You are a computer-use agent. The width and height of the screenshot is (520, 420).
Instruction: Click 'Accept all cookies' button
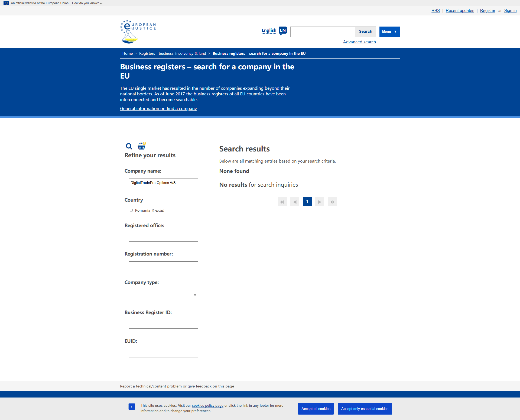[x=316, y=409]
